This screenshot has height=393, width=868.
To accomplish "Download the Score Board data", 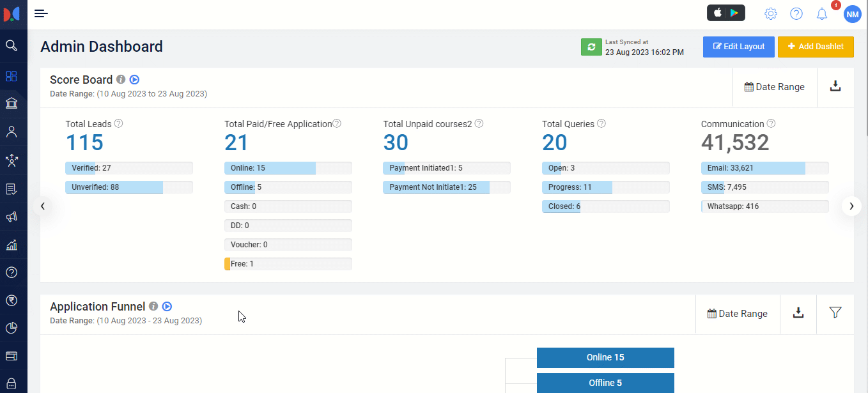I will [835, 86].
